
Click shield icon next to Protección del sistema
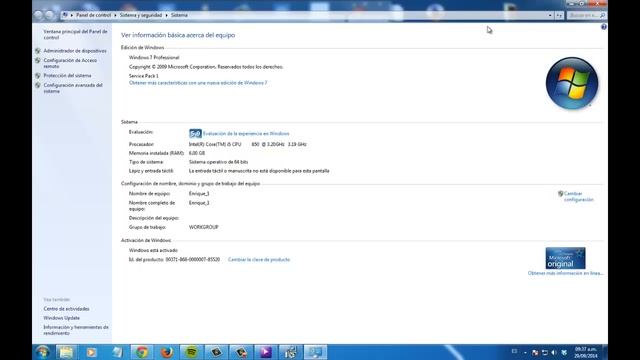[38, 76]
